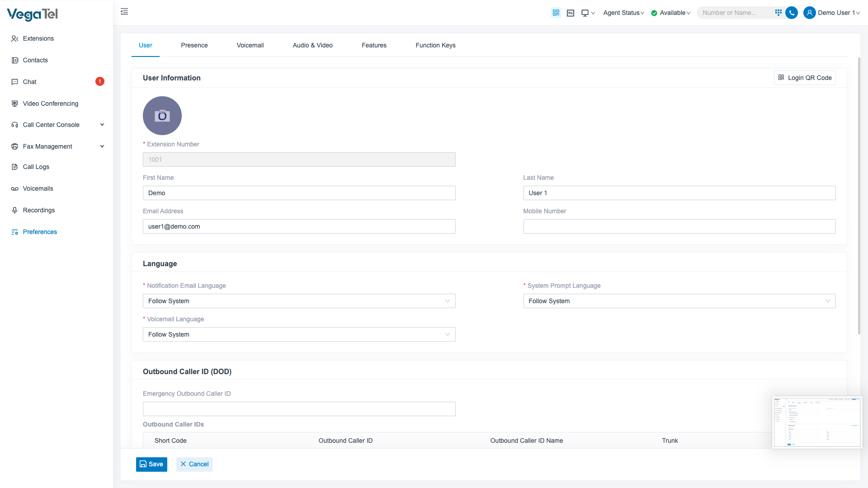Open Video Conferencing in the sidebar
The width and height of the screenshot is (868, 488).
(51, 103)
